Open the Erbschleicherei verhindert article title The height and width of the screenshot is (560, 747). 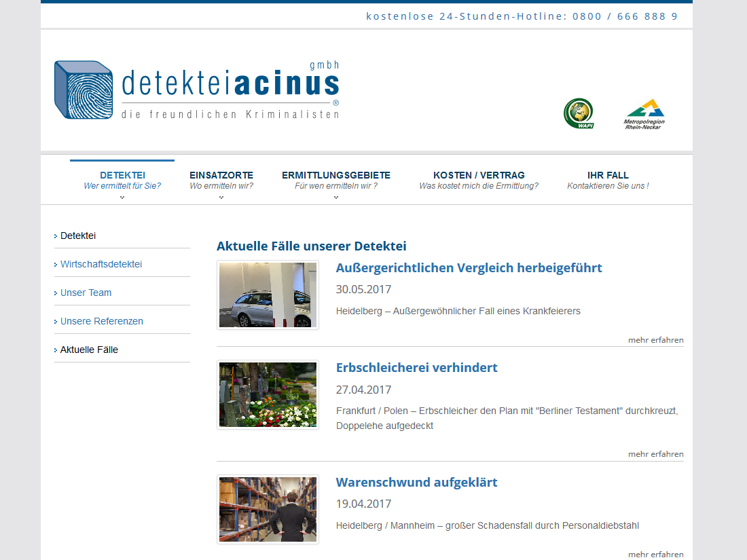click(x=416, y=367)
